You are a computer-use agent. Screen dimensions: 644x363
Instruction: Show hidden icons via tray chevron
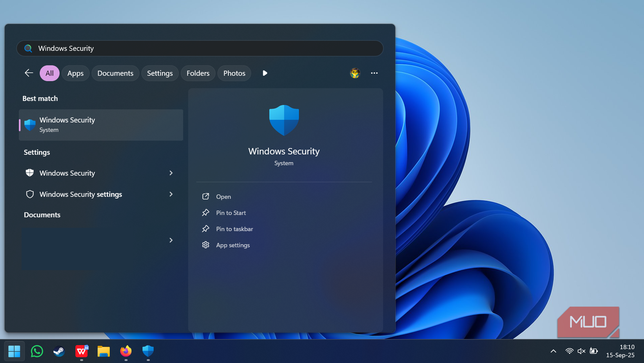point(553,351)
